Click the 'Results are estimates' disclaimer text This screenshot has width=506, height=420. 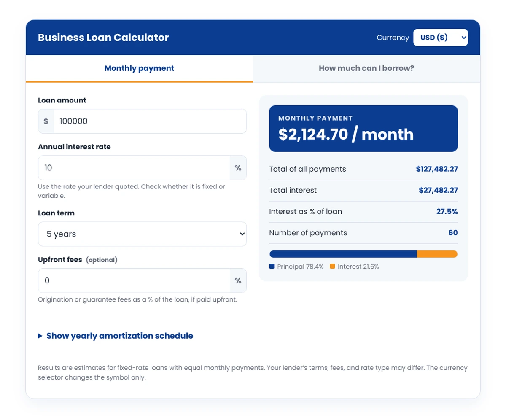point(253,373)
